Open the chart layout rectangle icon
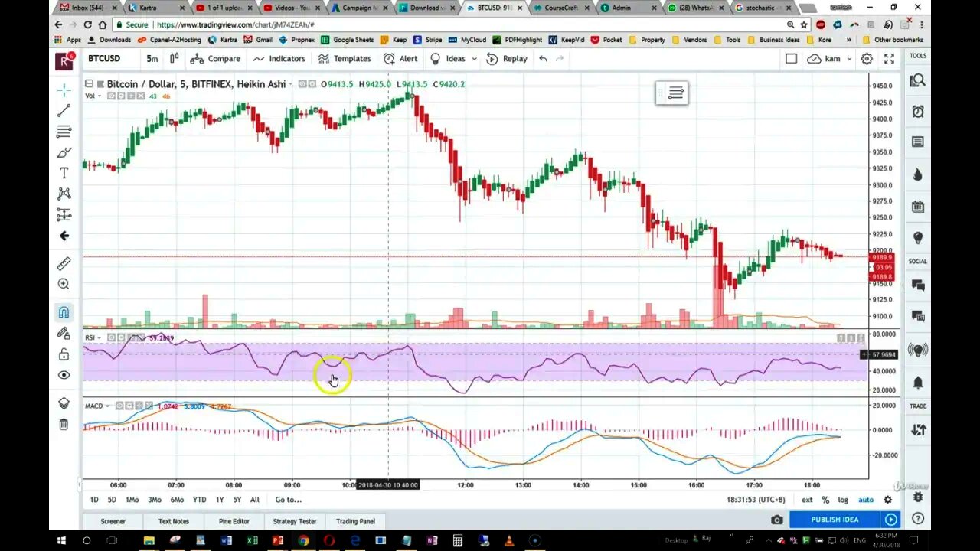This screenshot has height=551, width=980. click(792, 58)
